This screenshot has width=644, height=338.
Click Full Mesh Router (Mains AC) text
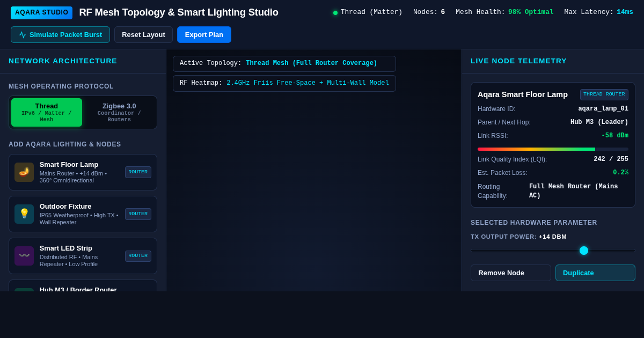(579, 191)
